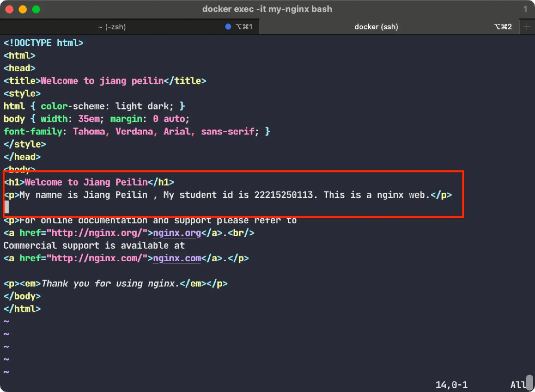The width and height of the screenshot is (535, 392).
Task: Click the <!DOCTYPE html> first line
Action: pyautogui.click(x=44, y=43)
